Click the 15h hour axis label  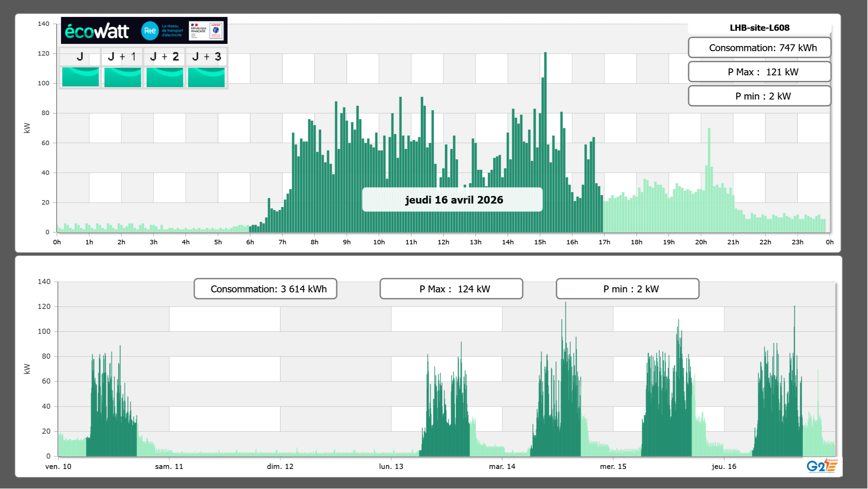tap(540, 242)
